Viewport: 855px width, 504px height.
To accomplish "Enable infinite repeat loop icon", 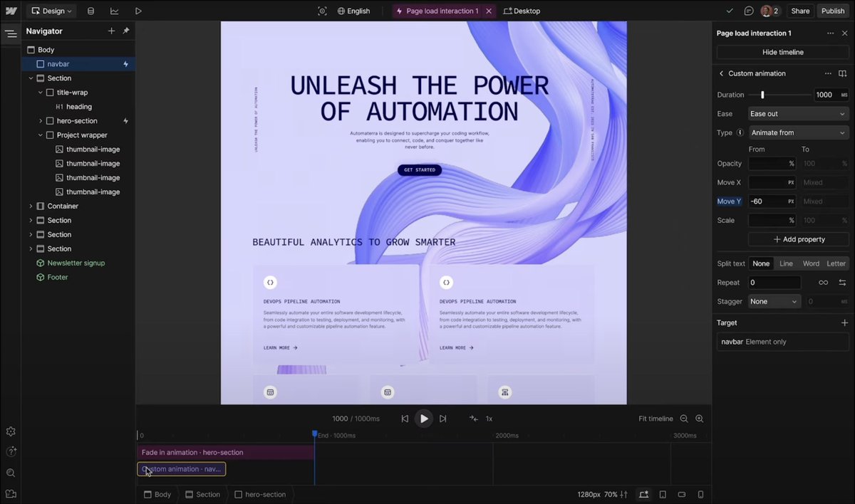I will [x=823, y=283].
